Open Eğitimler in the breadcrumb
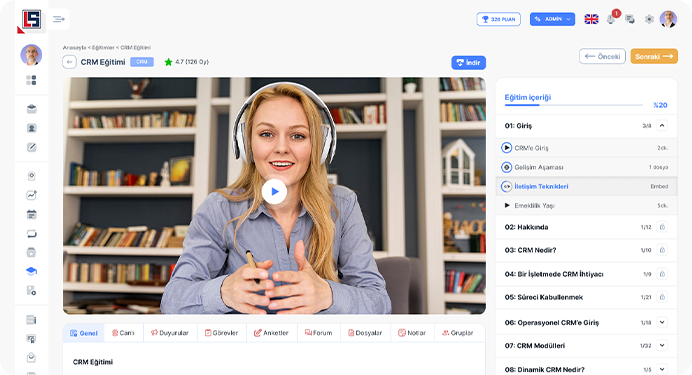 point(103,48)
